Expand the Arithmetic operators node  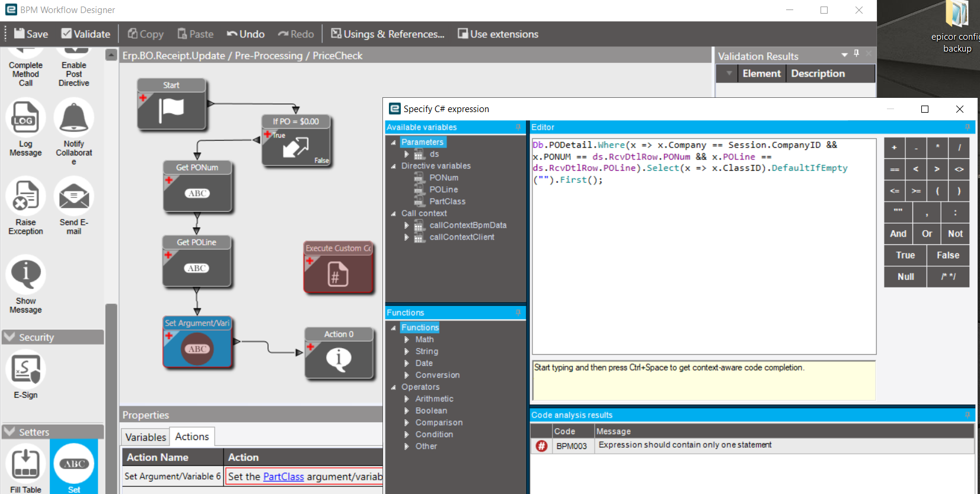tap(407, 399)
